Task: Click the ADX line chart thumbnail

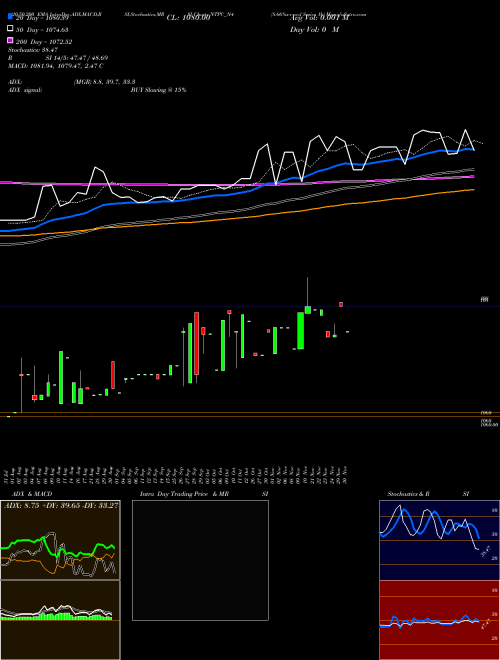Action: tap(60, 540)
